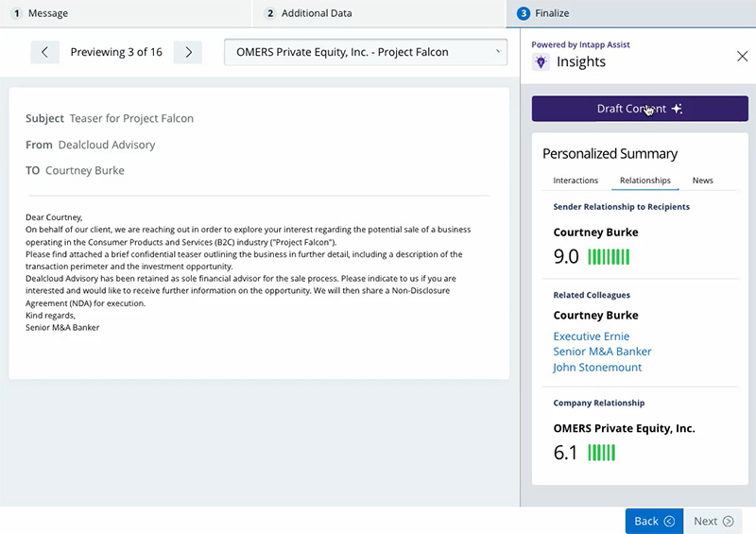Expand the dropdown arrow beside Project Falcon

[499, 51]
